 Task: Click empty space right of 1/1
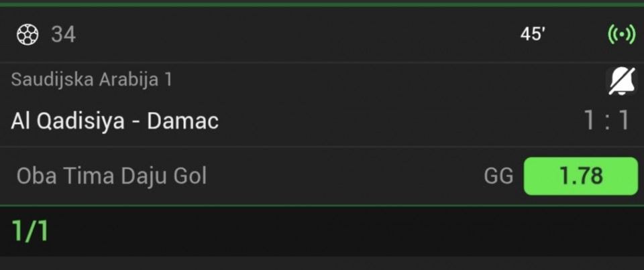click(335, 231)
